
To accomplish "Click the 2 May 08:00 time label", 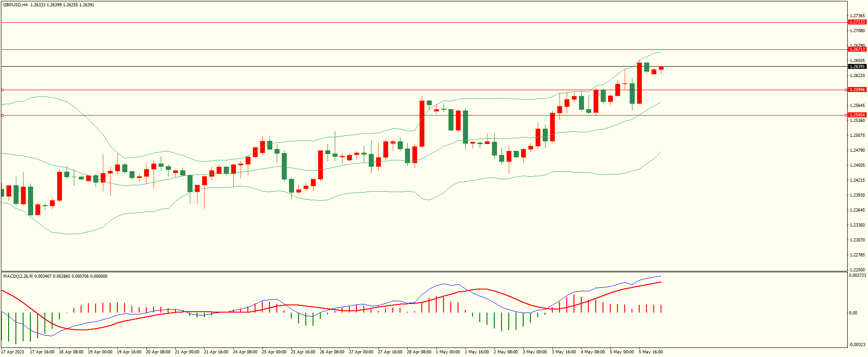I will click(x=506, y=352).
